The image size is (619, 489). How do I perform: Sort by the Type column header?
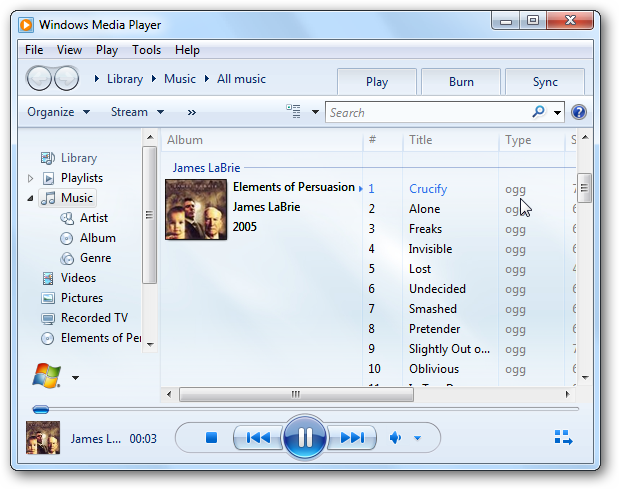click(x=532, y=140)
